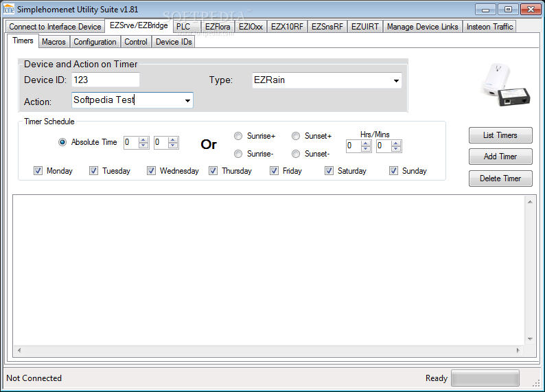Select the Absolute Time radio button
Screen dimensions: 545x392
tap(62, 142)
